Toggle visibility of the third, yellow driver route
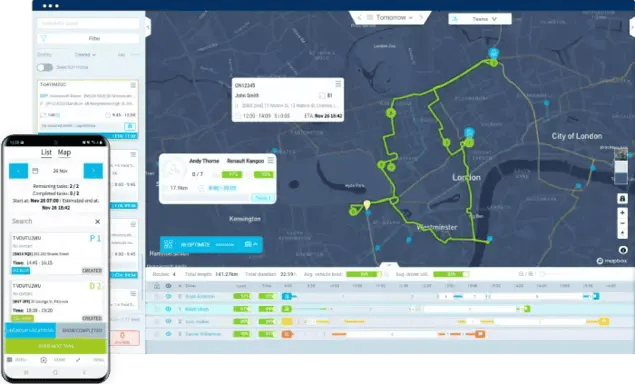635x384 pixels. pyautogui.click(x=168, y=322)
